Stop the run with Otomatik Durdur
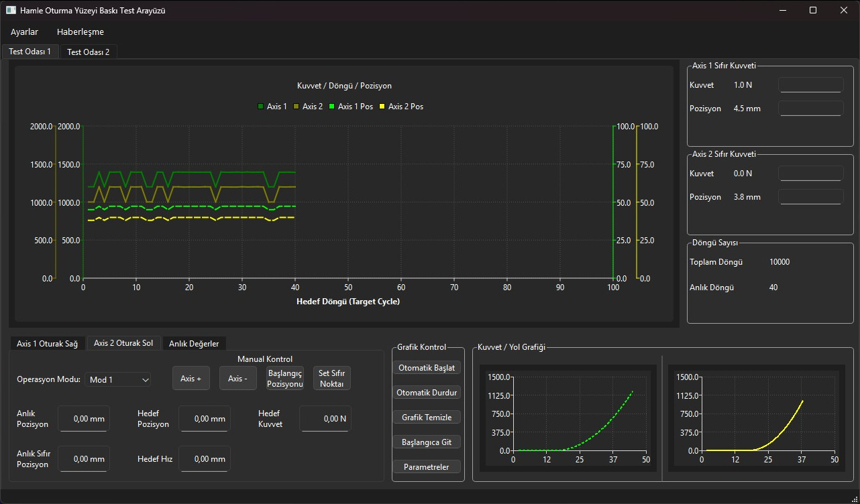Image resolution: width=860 pixels, height=504 pixels. tap(427, 392)
